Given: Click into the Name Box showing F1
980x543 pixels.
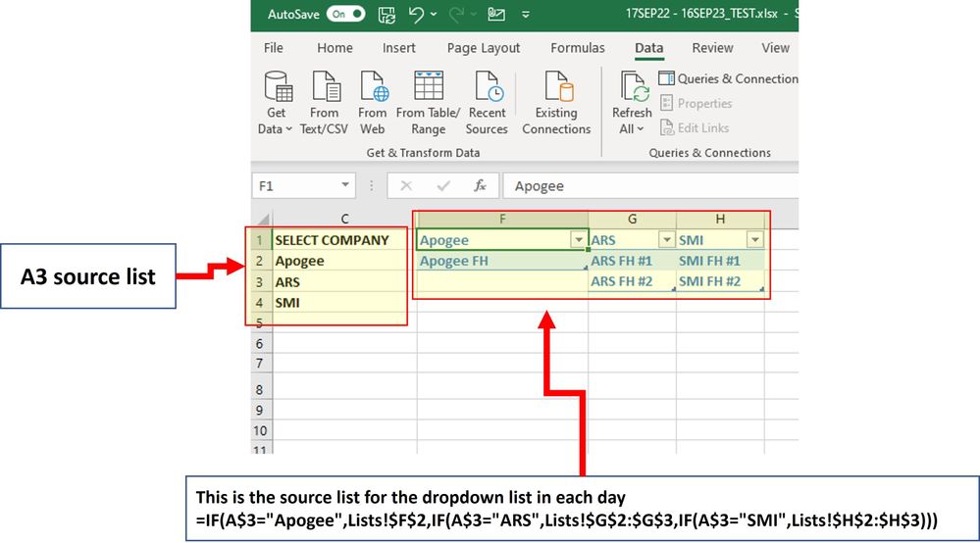Looking at the screenshot, I should coord(297,185).
